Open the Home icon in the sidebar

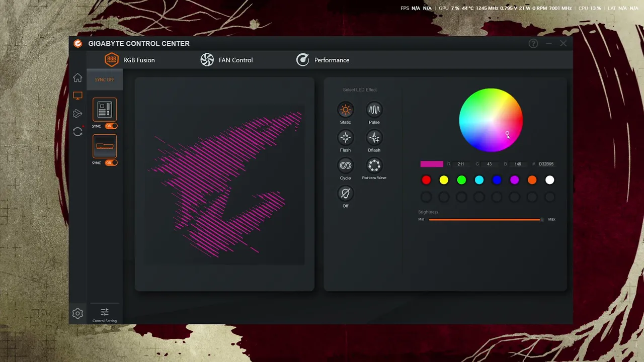[77, 78]
